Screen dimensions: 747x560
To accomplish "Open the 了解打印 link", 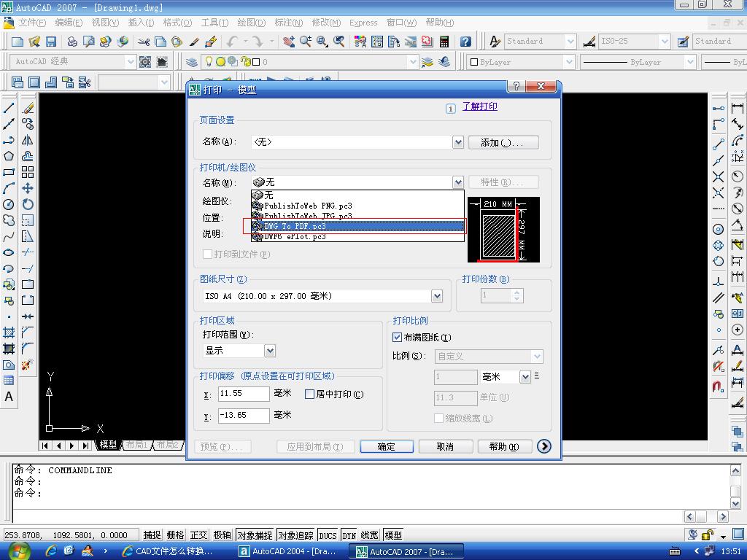I will [x=480, y=106].
